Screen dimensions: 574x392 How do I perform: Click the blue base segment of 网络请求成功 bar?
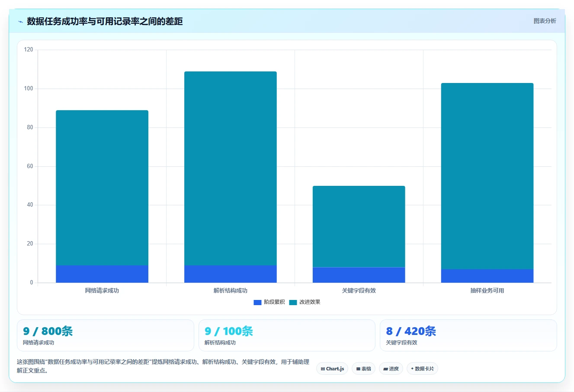tap(102, 274)
